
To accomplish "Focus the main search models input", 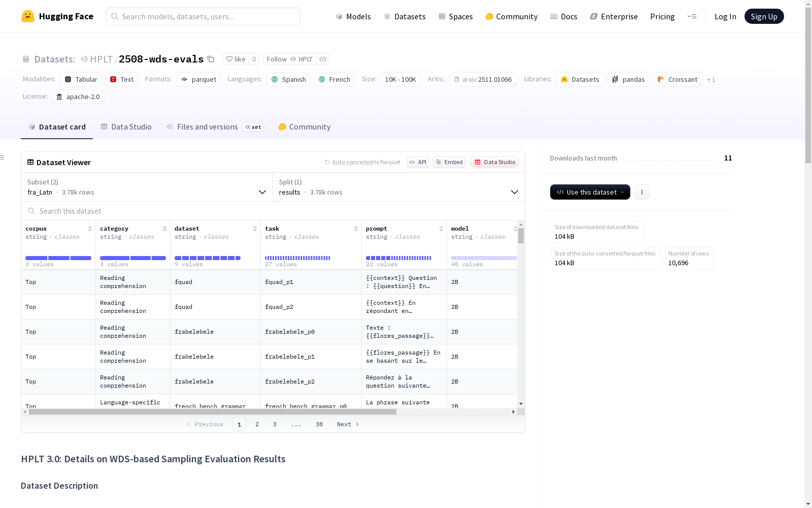I will tap(203, 16).
